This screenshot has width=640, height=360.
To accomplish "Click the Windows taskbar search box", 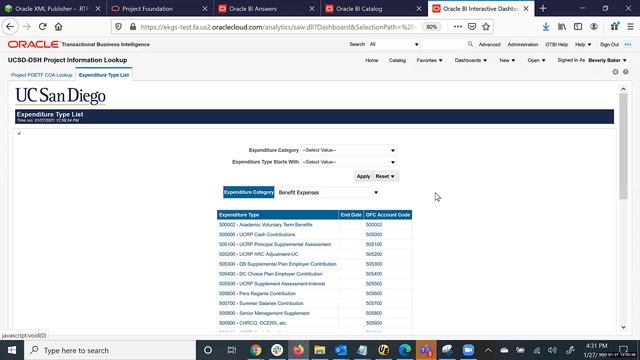I will 110,350.
